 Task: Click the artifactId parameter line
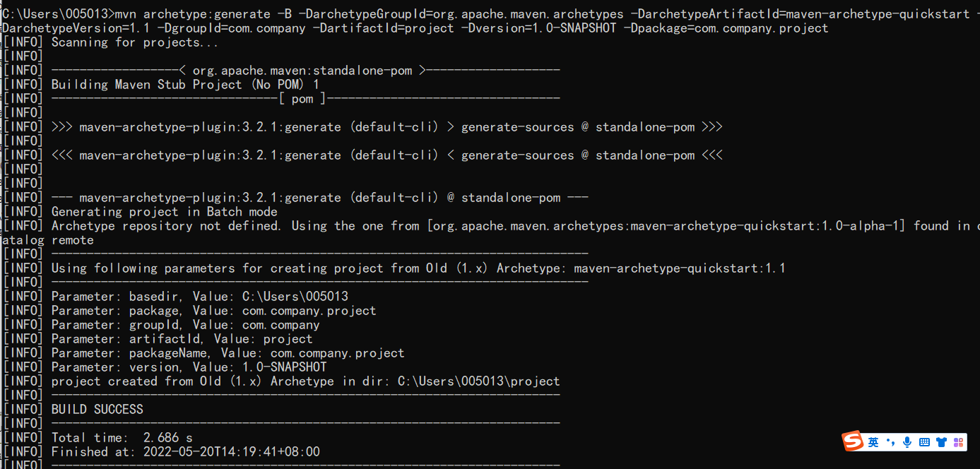(182, 339)
